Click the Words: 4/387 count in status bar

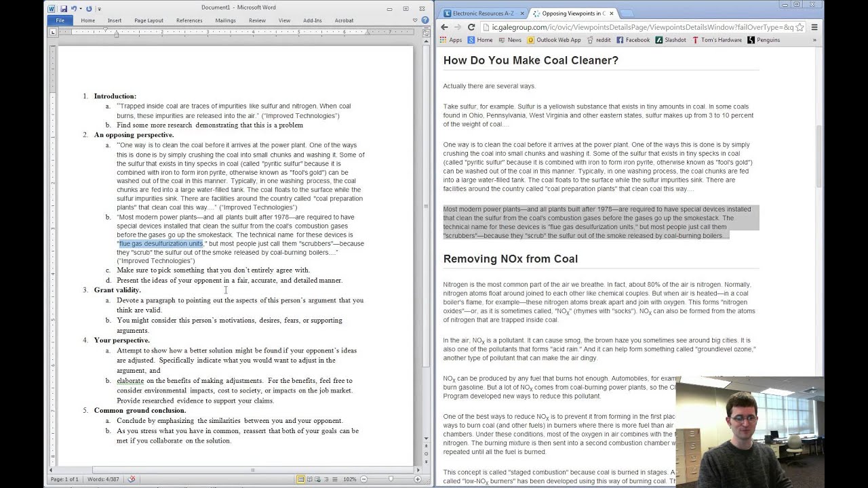click(103, 479)
